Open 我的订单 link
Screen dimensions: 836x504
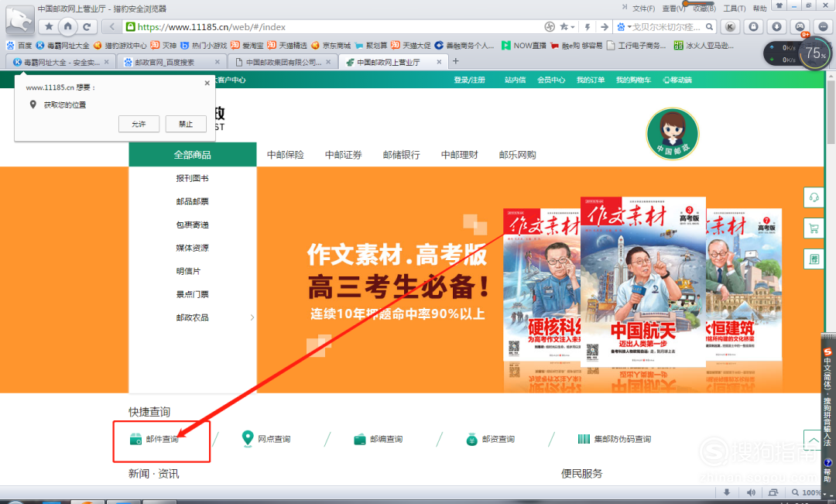590,80
